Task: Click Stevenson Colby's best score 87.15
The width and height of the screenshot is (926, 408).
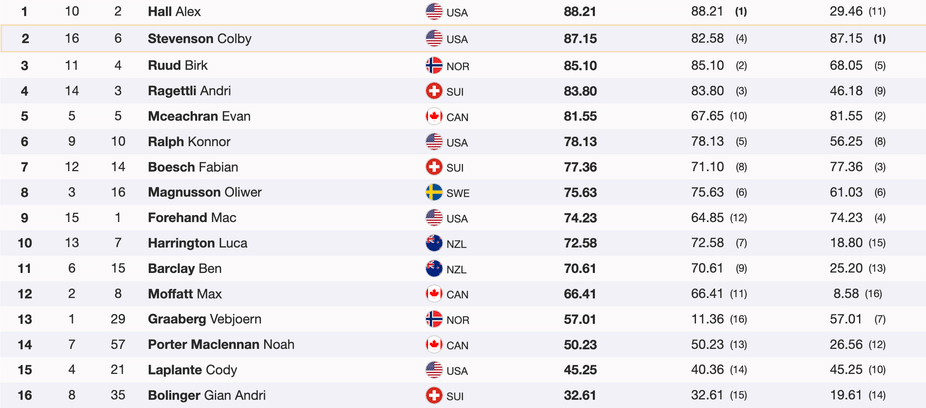Action: tap(580, 39)
